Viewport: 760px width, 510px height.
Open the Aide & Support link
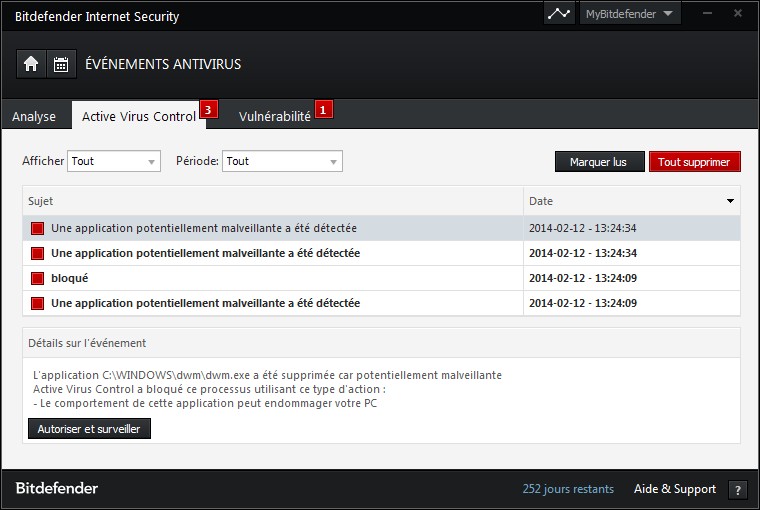pyautogui.click(x=675, y=489)
